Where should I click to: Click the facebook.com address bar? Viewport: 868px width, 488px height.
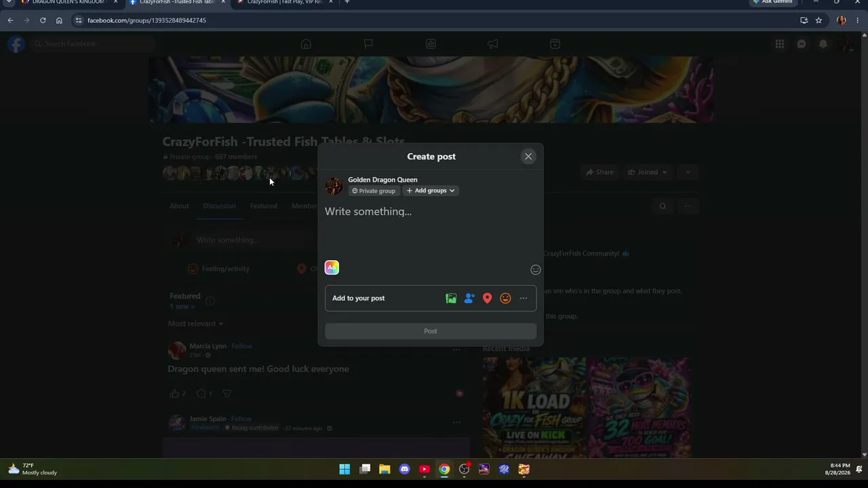434,20
